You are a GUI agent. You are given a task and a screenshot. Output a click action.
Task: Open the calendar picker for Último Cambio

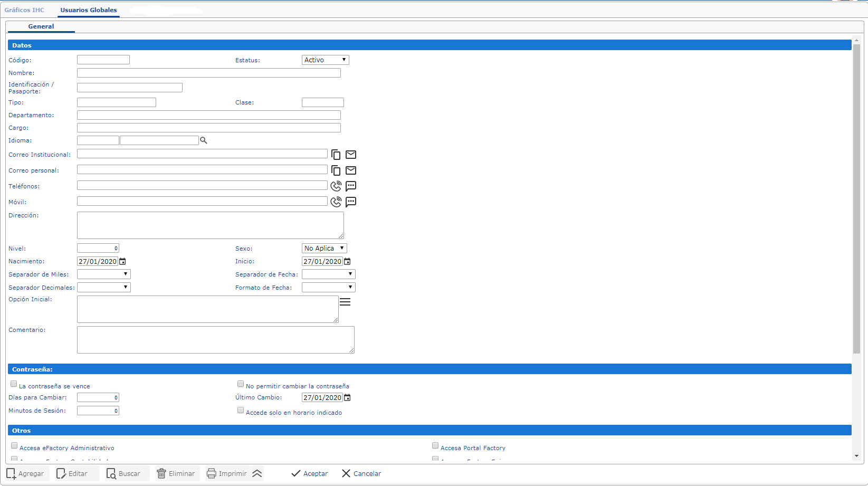coord(347,397)
